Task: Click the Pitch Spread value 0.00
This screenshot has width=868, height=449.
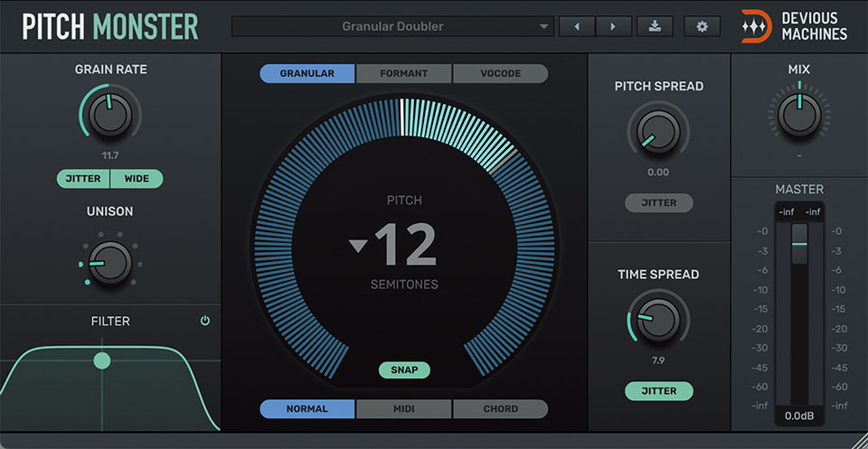Action: point(658,173)
